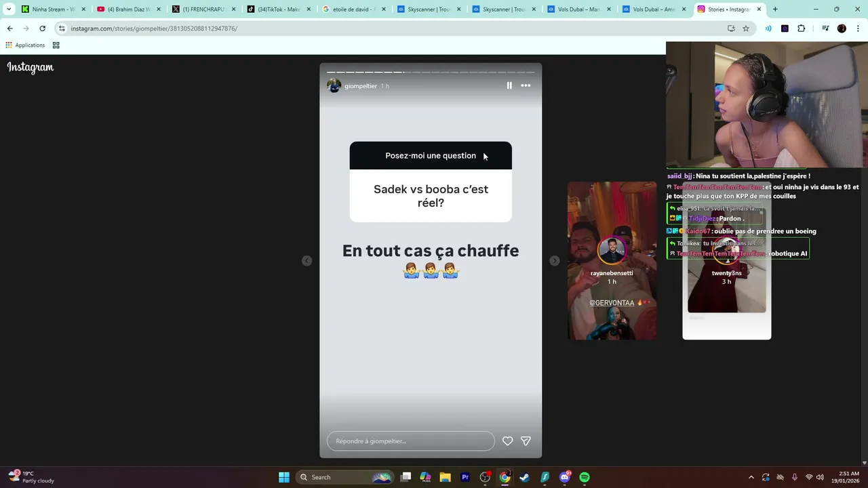
Task: Open giompeltier username link
Action: tap(360, 86)
